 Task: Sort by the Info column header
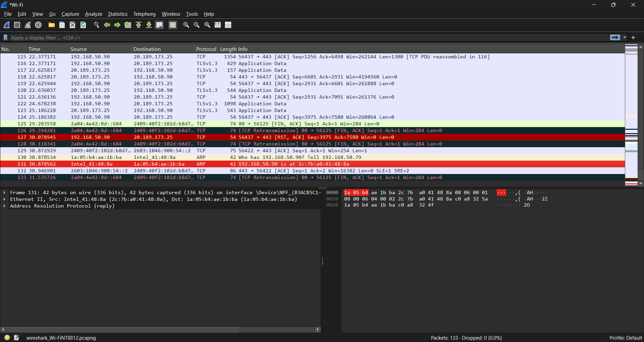431,49
